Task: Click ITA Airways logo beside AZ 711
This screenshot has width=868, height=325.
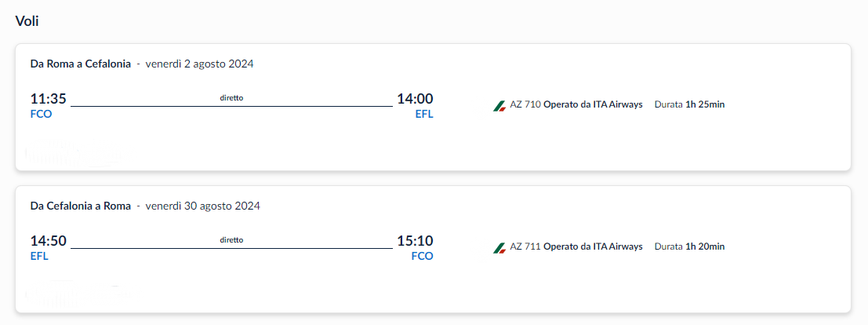Action: [x=499, y=247]
